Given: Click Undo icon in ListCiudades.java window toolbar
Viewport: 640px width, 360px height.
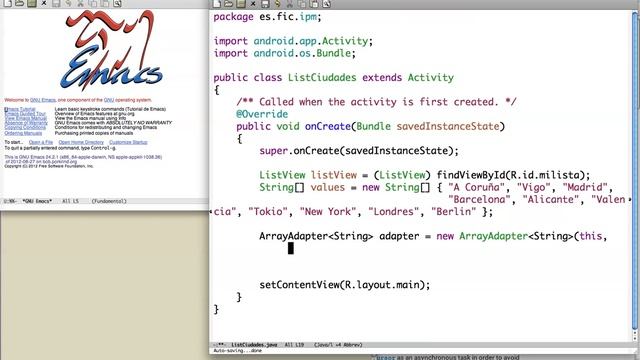Looking at the screenshot, I should pyautogui.click(x=278, y=4).
